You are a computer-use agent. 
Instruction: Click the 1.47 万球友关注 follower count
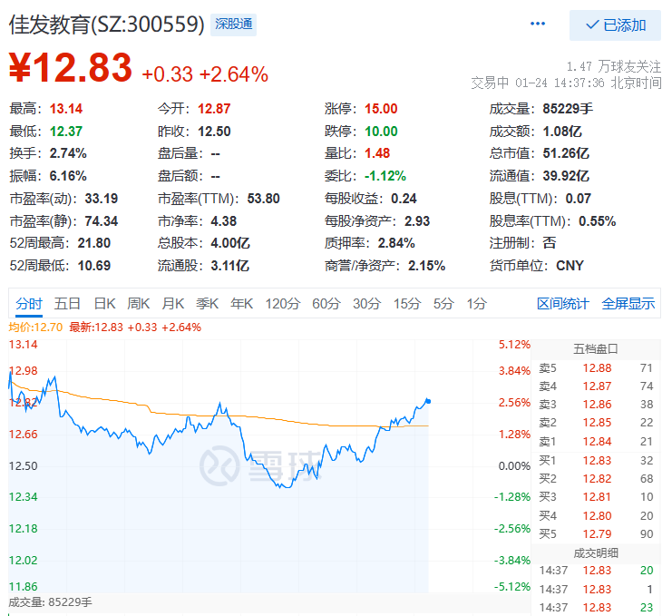[614, 66]
